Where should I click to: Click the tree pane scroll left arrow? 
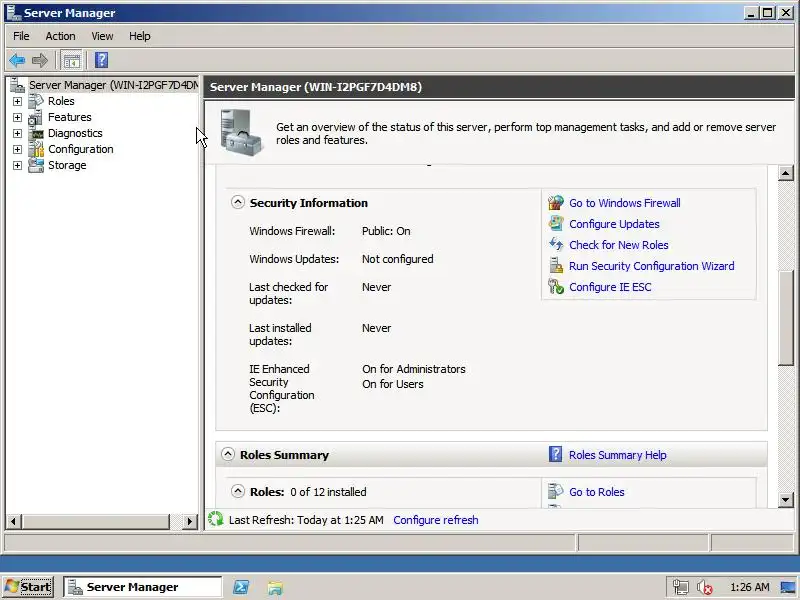[14, 521]
